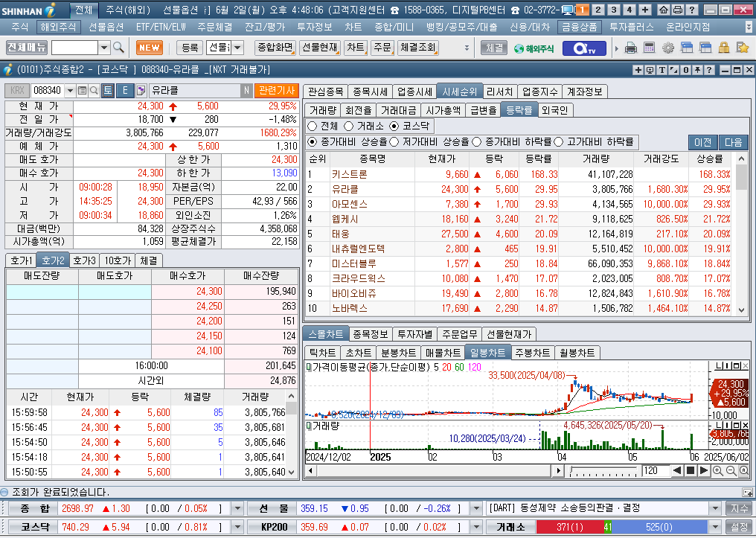Expand the KP200 index row dropdown

(476, 527)
